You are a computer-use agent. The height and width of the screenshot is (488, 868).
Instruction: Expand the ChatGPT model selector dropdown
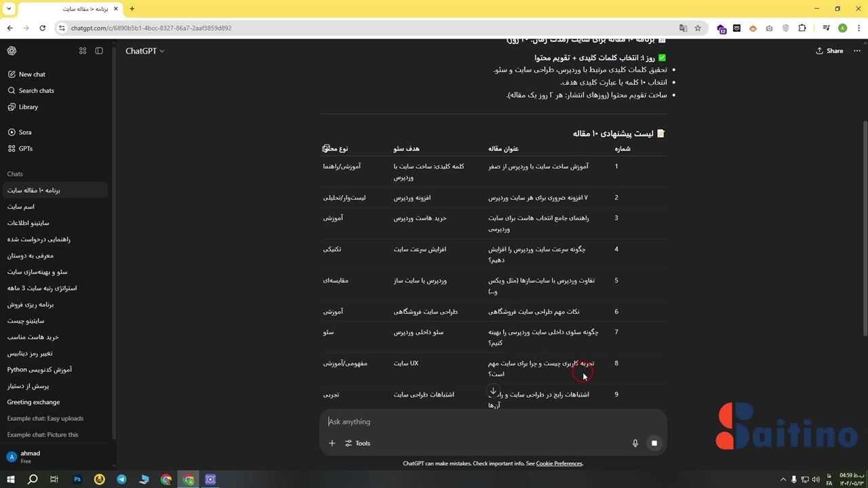[144, 51]
